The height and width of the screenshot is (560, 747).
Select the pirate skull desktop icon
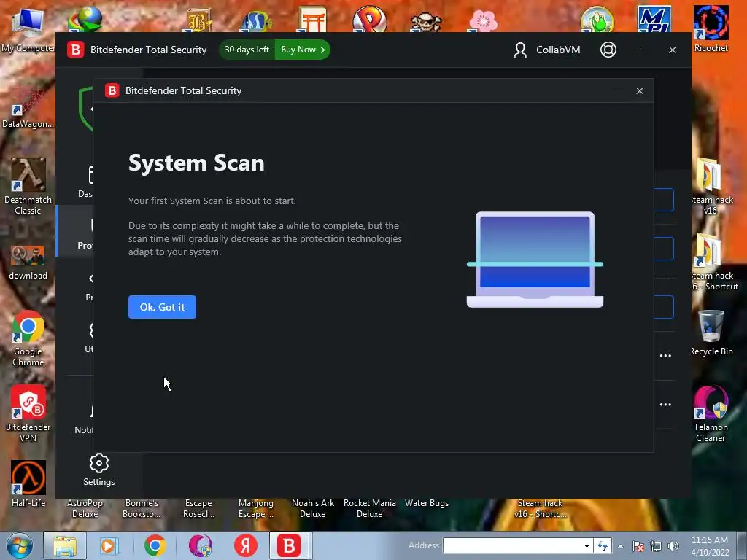click(426, 21)
